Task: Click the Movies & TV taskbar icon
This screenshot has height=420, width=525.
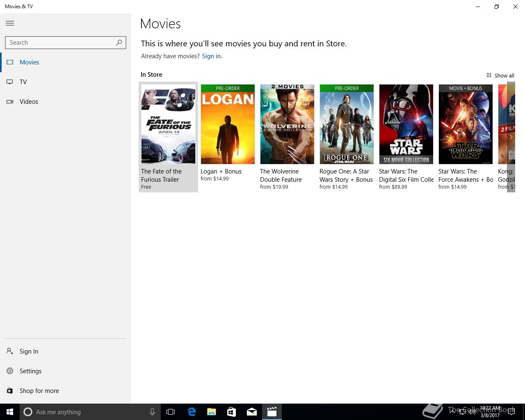Action: pyautogui.click(x=272, y=412)
